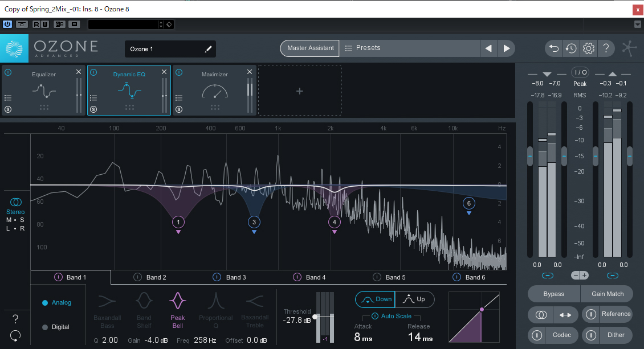Link the input gain faders
This screenshot has height=349, width=644.
coord(548,276)
